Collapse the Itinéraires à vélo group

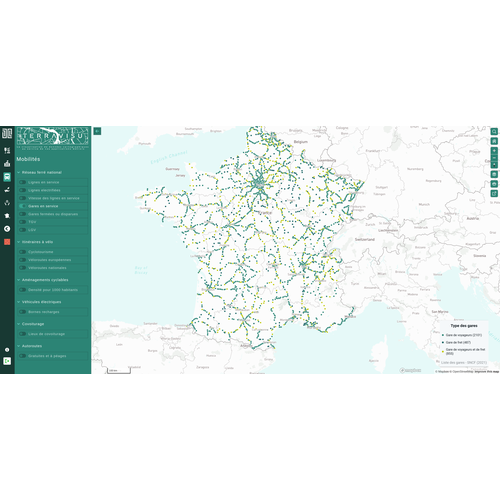(x=19, y=242)
